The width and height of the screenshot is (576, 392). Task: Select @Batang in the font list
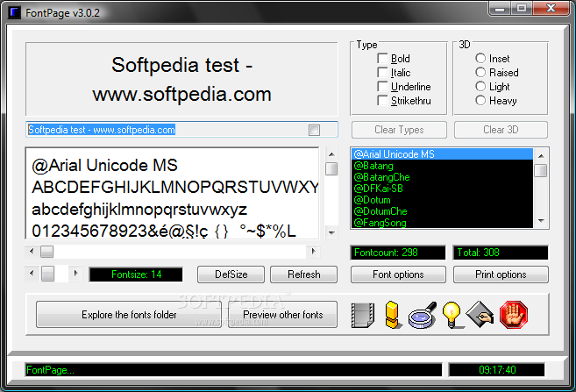tap(442, 166)
